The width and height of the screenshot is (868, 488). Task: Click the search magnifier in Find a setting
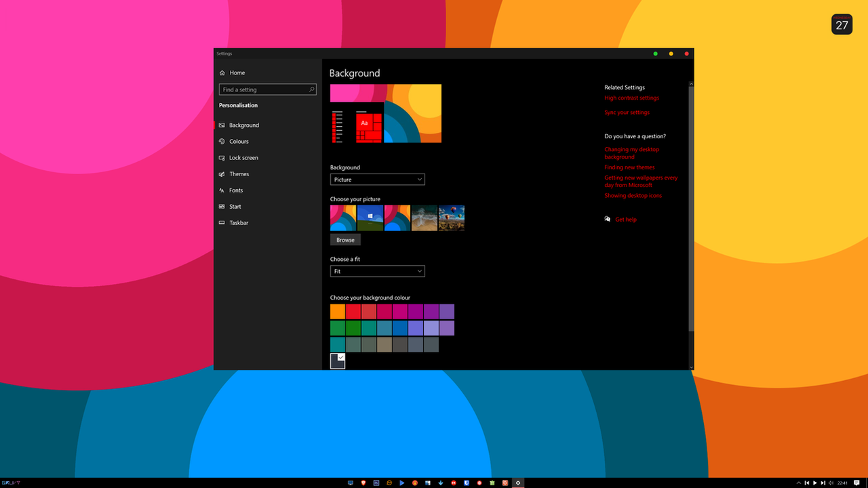click(x=312, y=89)
